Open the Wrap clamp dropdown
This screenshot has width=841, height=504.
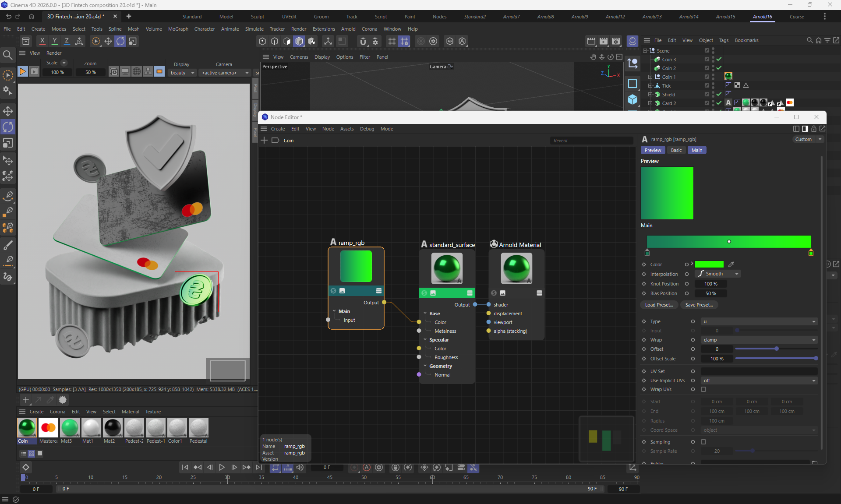(x=759, y=340)
